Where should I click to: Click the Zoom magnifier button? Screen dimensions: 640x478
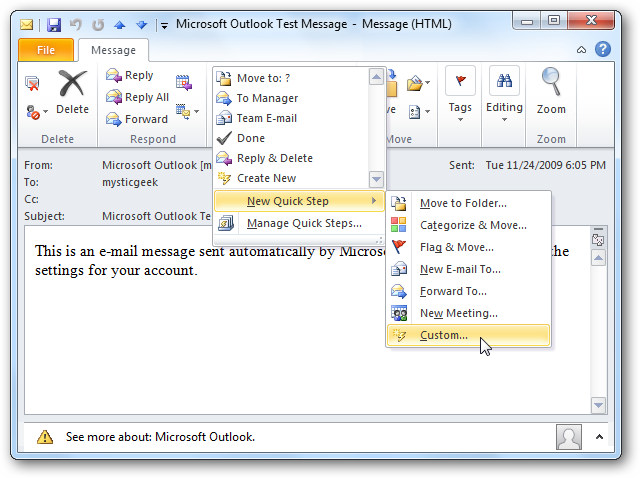click(x=551, y=91)
